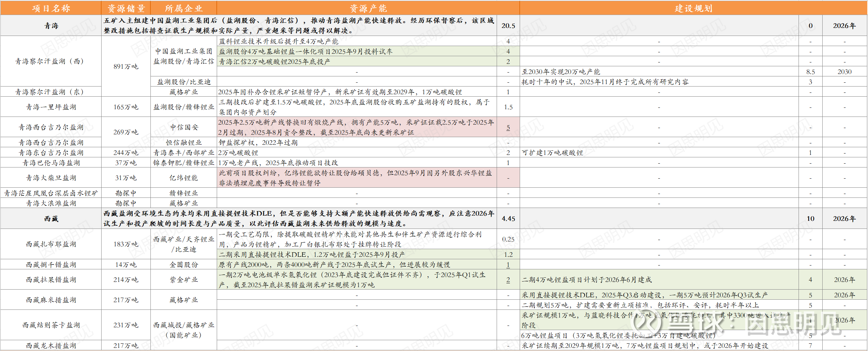Select the 恒信融锂业 company cell
Image resolution: width=868 pixels, height=351 pixels.
(184, 142)
